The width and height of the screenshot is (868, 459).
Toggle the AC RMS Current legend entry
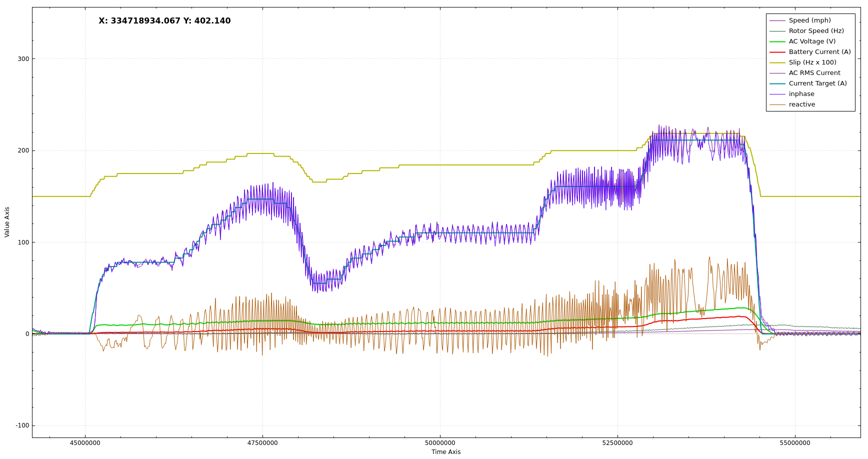pyautogui.click(x=814, y=73)
